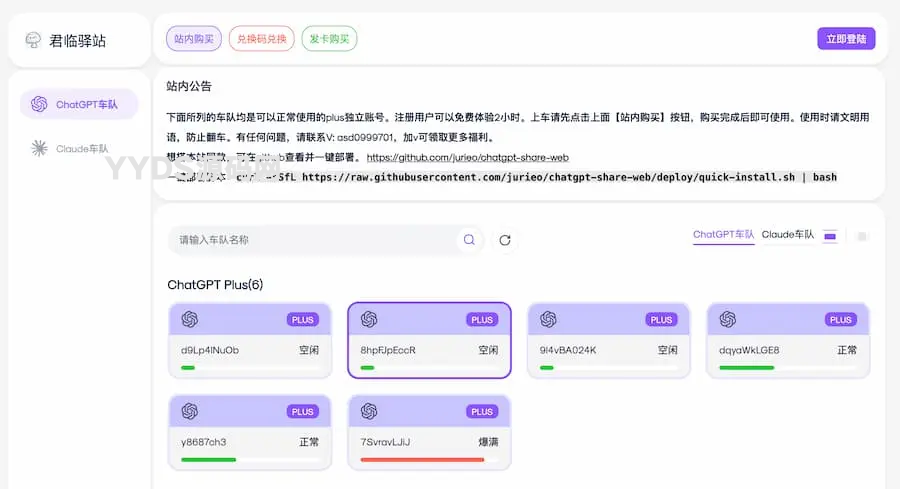
Task: Click the 发卡购买 button
Action: tap(329, 39)
